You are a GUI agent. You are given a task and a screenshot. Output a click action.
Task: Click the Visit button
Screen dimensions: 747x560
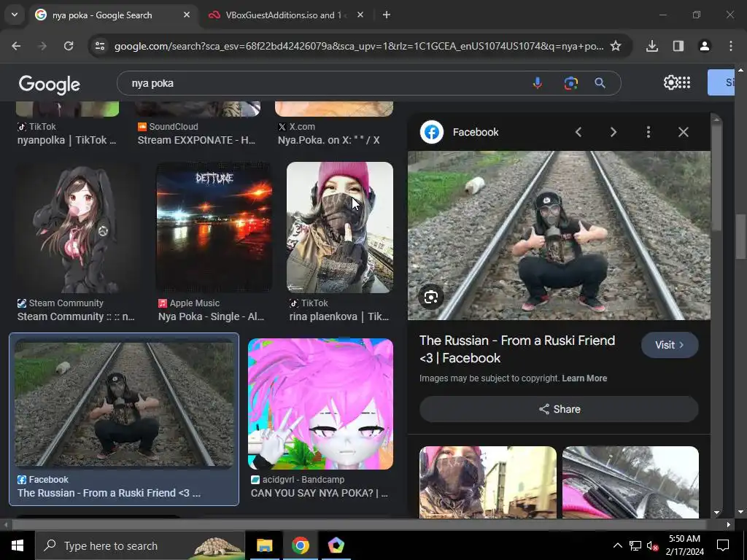(670, 345)
